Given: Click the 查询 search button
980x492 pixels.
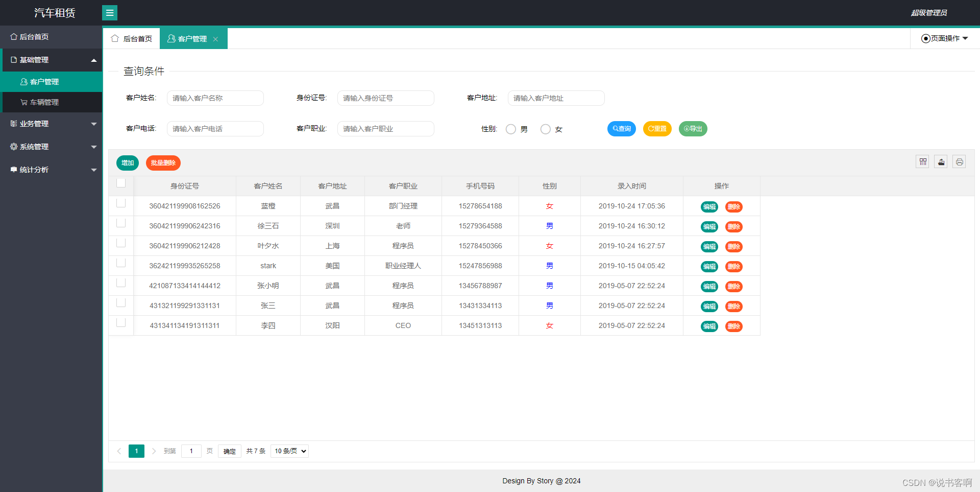Looking at the screenshot, I should point(622,129).
